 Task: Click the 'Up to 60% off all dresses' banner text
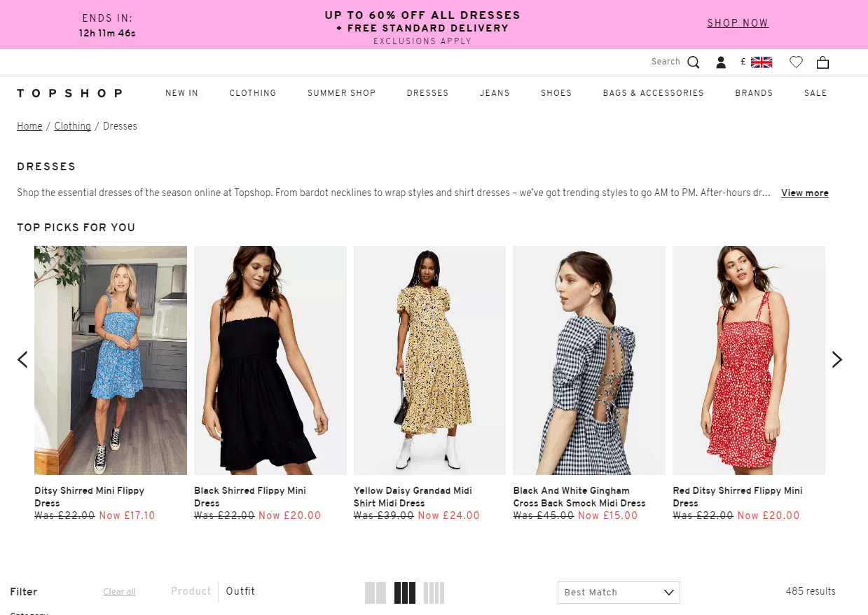pos(422,15)
